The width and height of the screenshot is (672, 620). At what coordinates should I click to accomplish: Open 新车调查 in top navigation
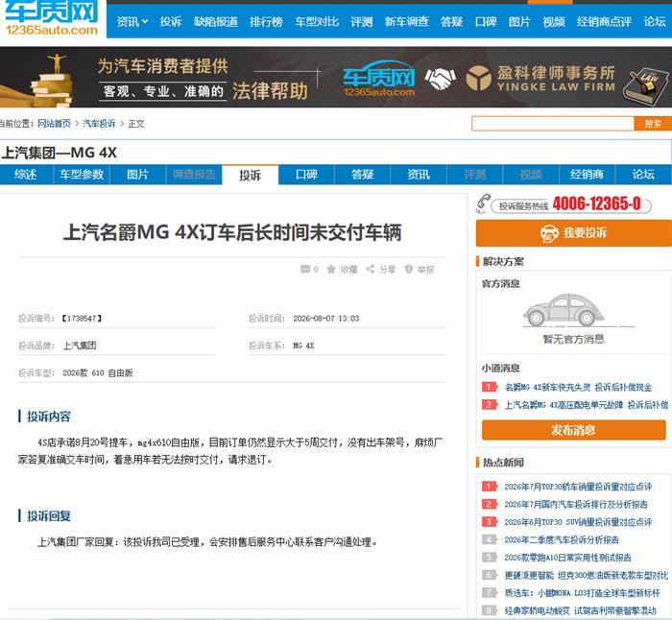tap(406, 21)
